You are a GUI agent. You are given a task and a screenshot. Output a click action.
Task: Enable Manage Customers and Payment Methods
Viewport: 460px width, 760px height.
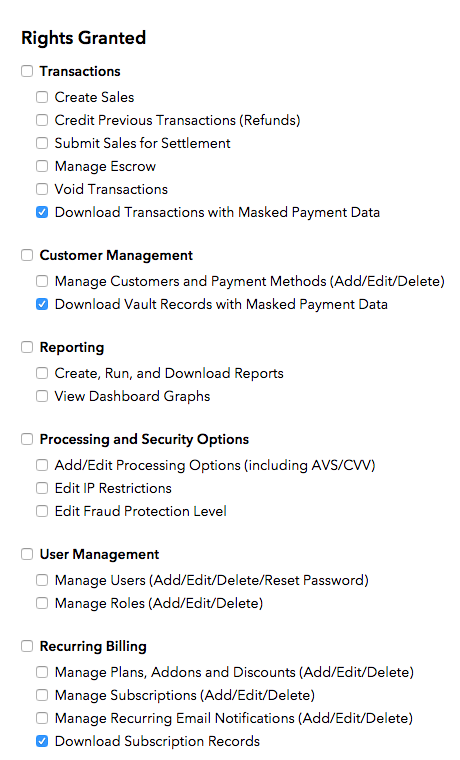(x=42, y=281)
